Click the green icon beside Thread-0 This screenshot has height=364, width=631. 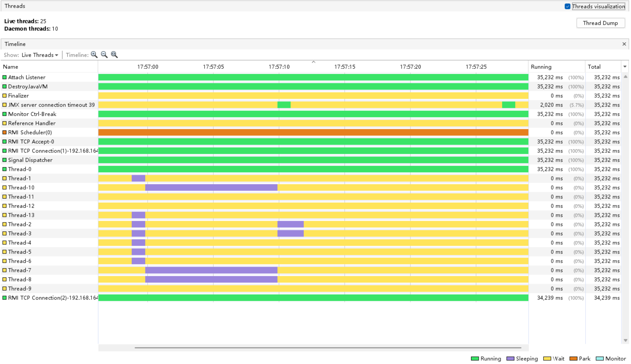(4, 169)
